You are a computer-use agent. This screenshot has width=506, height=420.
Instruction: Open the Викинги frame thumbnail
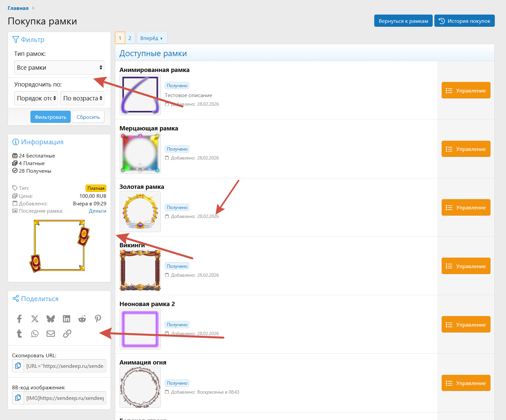pos(140,270)
